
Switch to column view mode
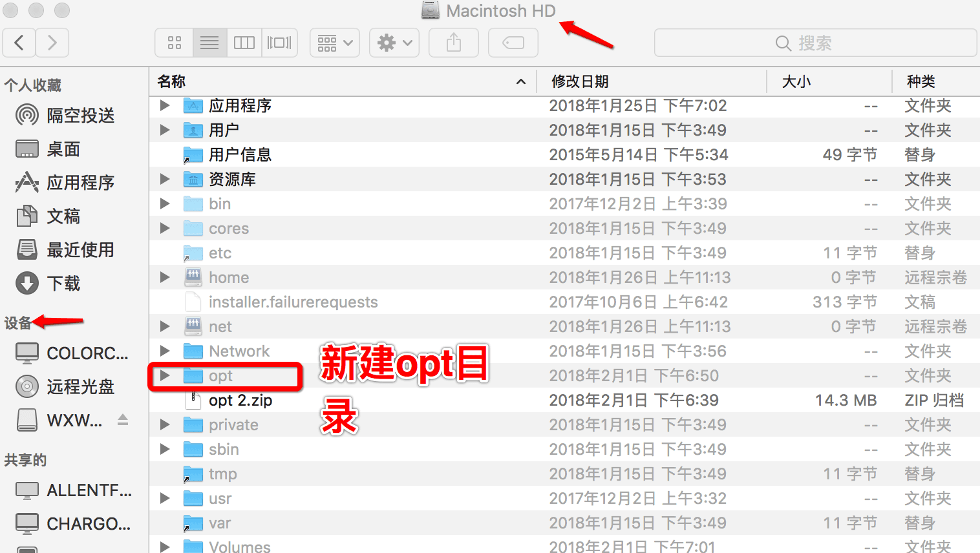[244, 43]
